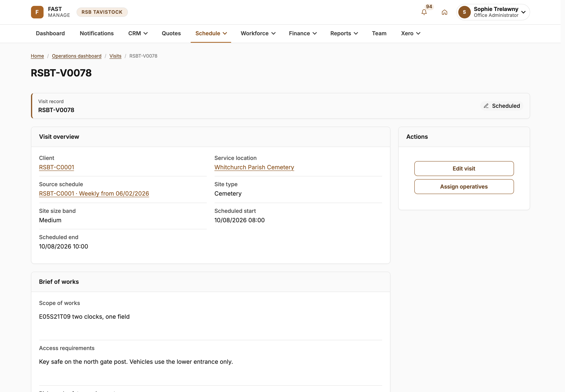Open the Workforce dropdown

tap(258, 33)
